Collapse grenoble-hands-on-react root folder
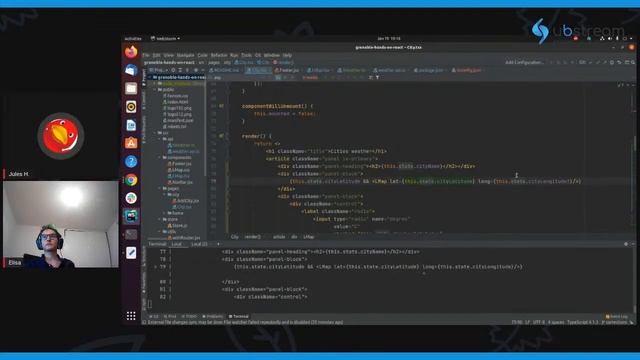 coord(150,77)
